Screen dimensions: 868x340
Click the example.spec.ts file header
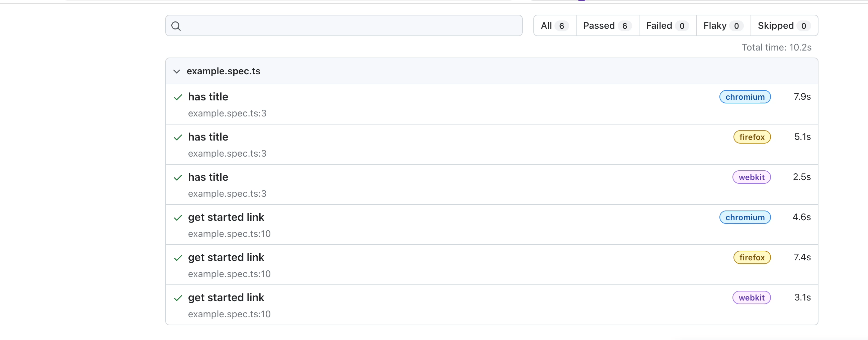[492, 71]
